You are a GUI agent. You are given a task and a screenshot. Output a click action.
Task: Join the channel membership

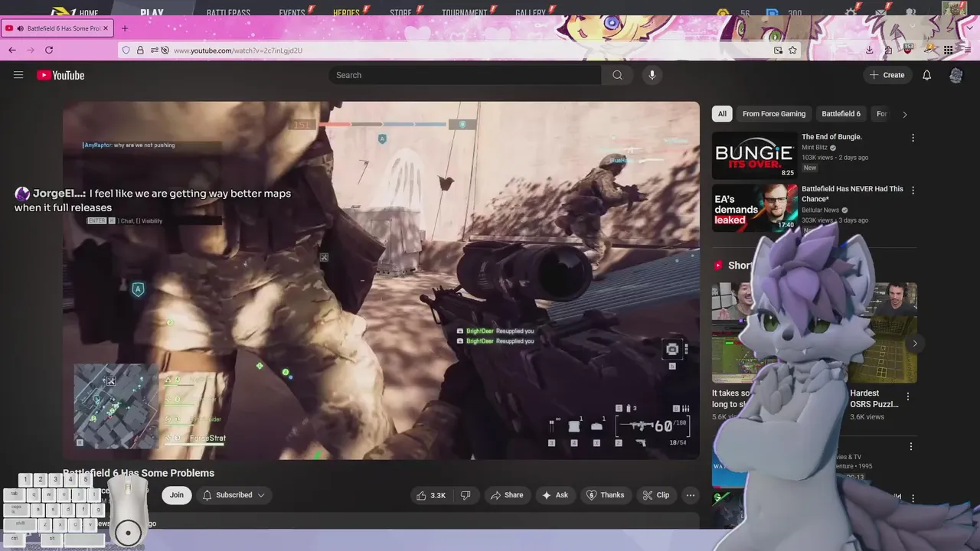[177, 495]
